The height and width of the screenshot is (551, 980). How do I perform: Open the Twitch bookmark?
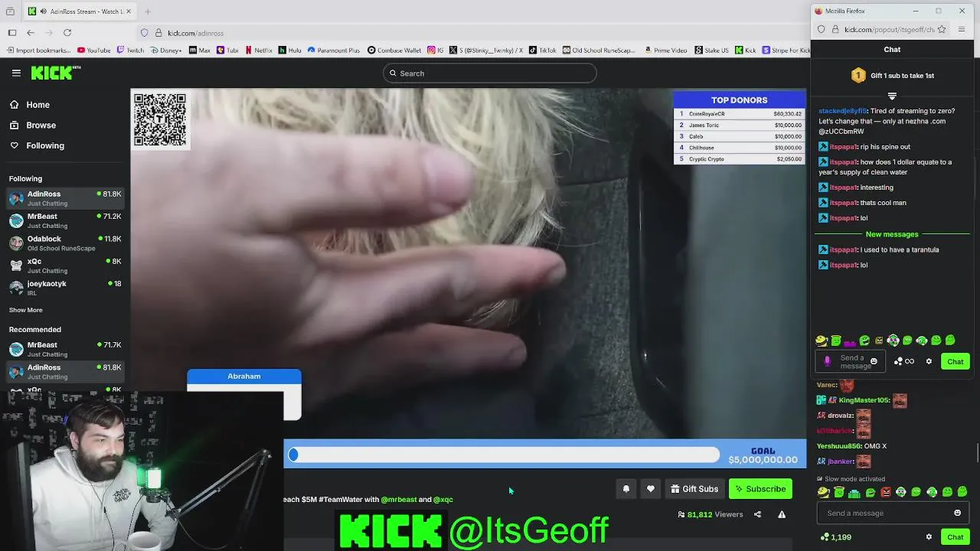click(x=130, y=51)
